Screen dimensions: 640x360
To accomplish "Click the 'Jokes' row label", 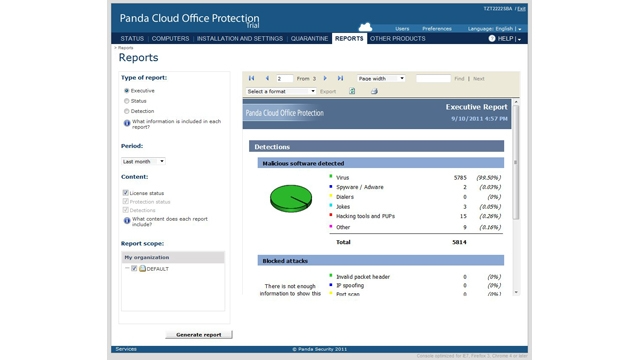I will [343, 207].
